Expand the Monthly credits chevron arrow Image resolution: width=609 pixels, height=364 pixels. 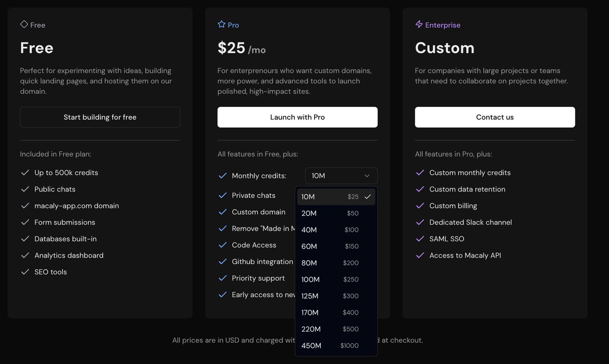coord(367,176)
